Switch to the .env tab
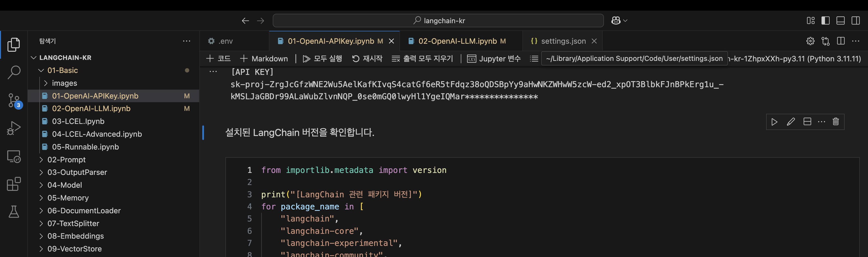Viewport: 868px width, 257px height. [234, 41]
